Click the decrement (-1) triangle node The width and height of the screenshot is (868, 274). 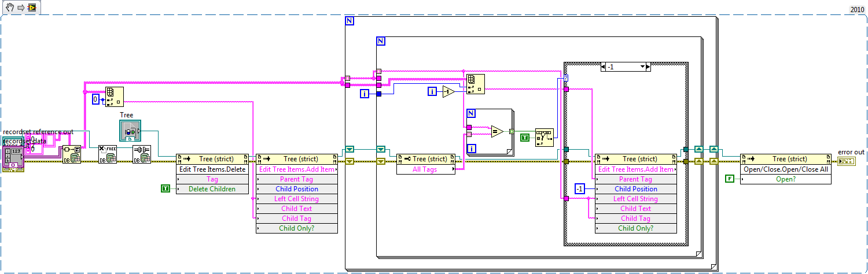tap(449, 91)
